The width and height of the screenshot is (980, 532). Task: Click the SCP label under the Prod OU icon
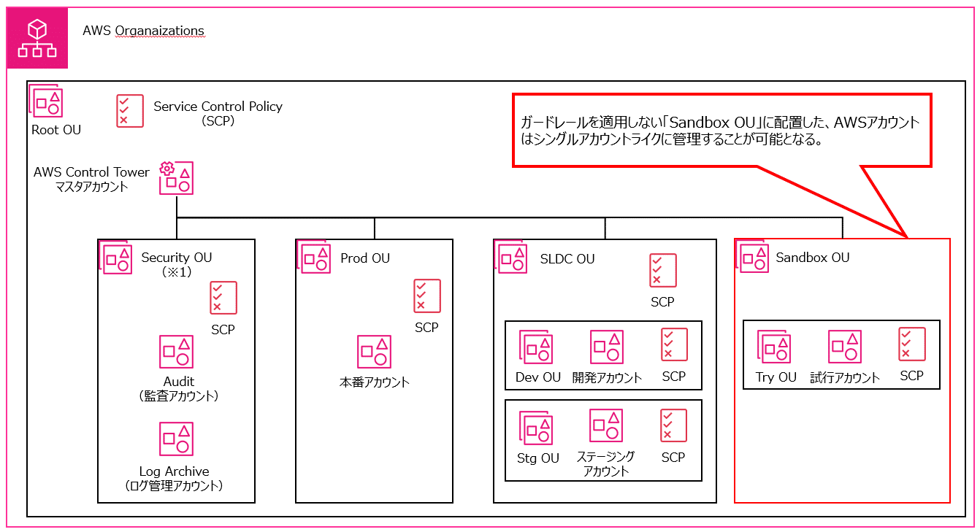[426, 328]
